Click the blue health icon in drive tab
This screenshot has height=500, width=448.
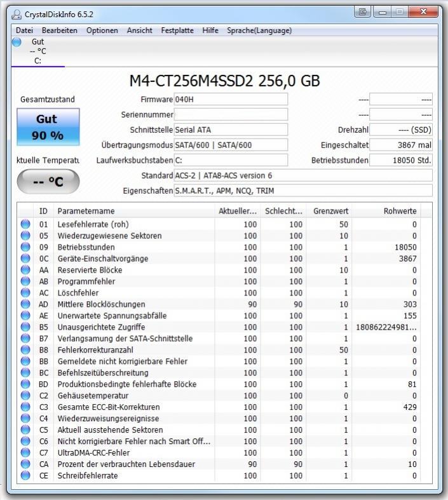coord(17,42)
